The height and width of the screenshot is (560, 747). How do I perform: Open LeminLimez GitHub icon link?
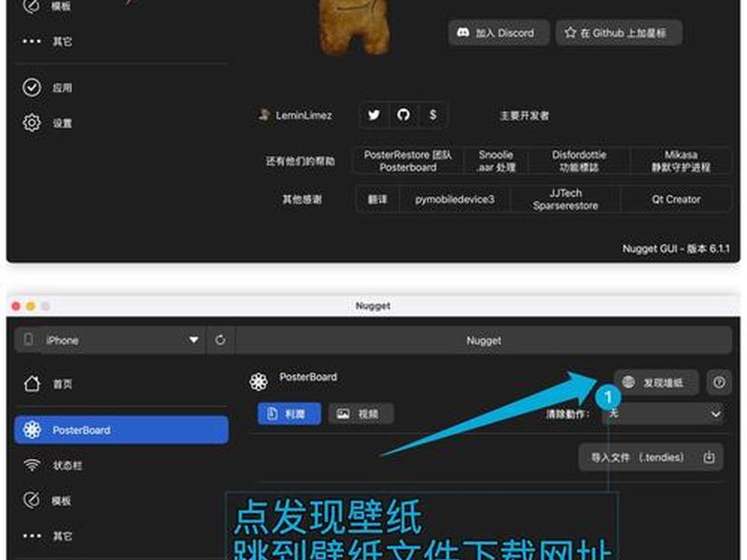point(403,115)
